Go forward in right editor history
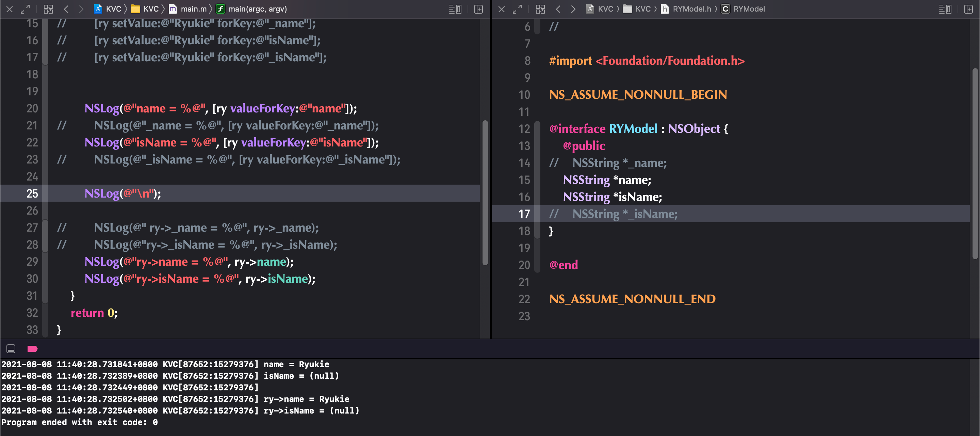980x436 pixels. tap(573, 9)
